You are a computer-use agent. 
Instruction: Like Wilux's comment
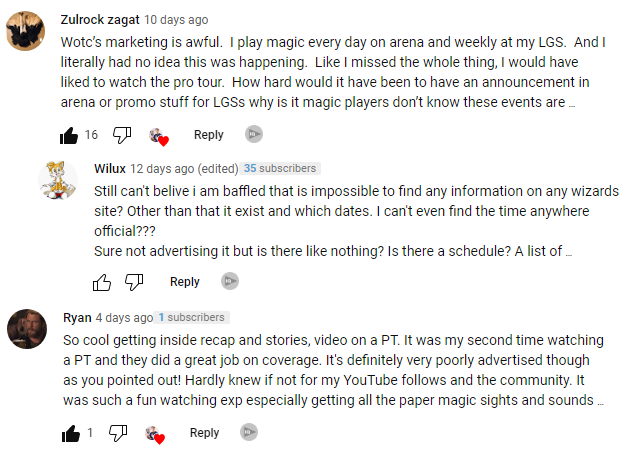coord(102,282)
